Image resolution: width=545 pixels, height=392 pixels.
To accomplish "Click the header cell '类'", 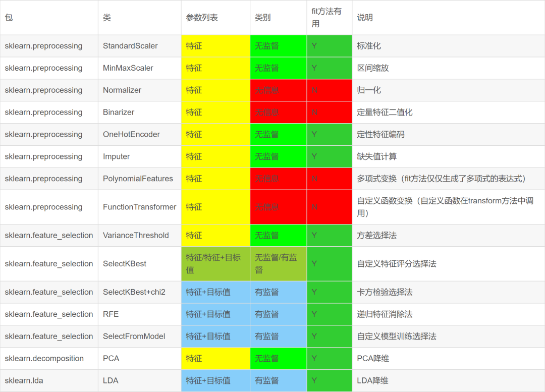I will 139,17.
